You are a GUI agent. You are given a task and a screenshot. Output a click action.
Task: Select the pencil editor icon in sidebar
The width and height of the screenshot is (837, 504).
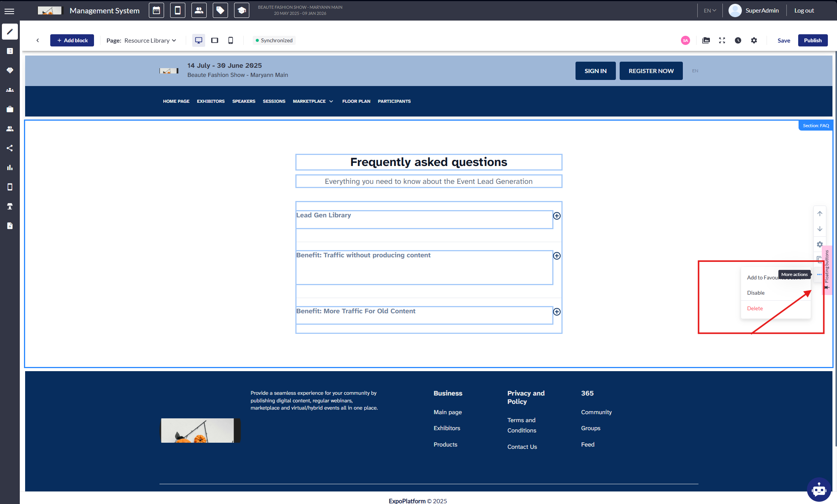tap(10, 32)
